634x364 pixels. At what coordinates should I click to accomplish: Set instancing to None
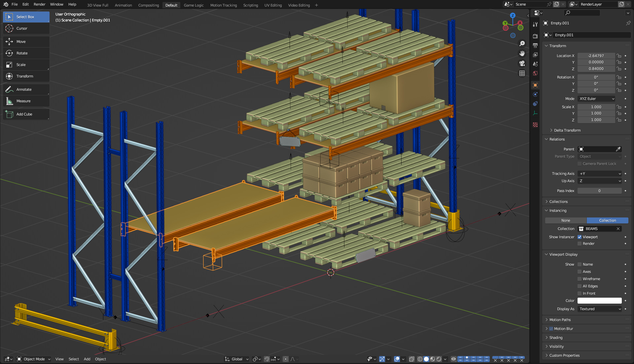[566, 220]
